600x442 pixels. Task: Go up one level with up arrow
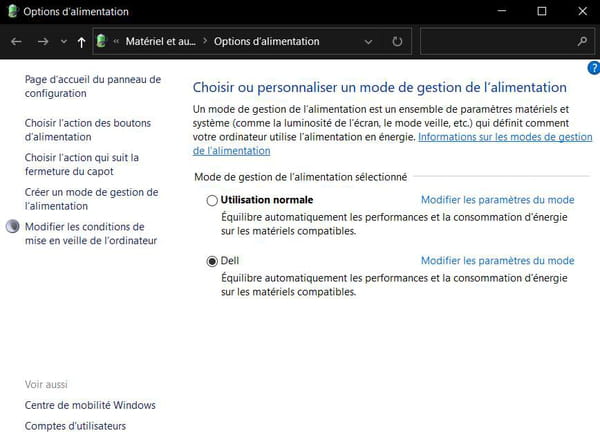[x=81, y=42]
